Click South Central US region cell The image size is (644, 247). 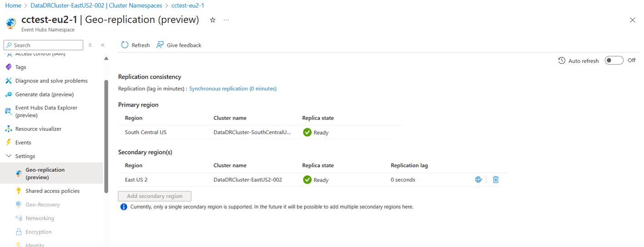point(145,132)
